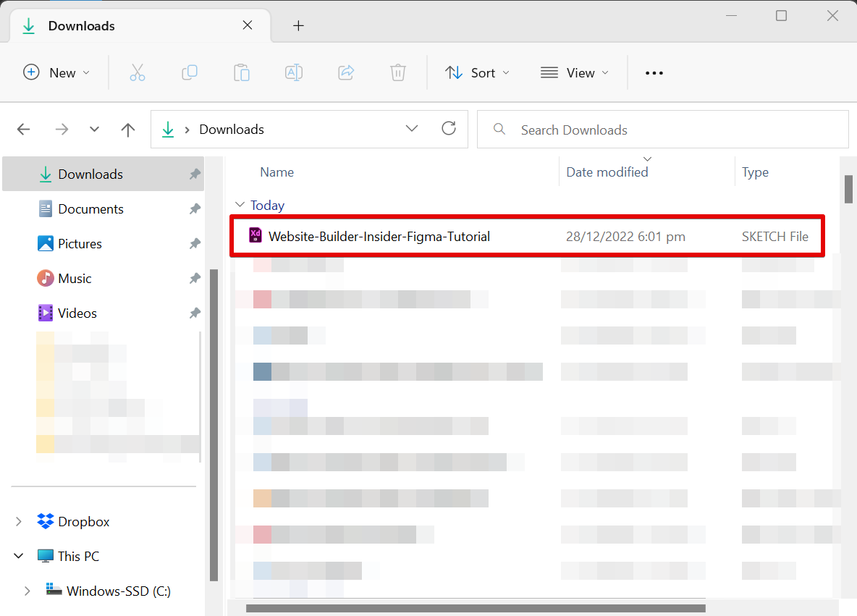Click the Copy icon in toolbar
Viewport: 857px width, 616px height.
click(190, 72)
